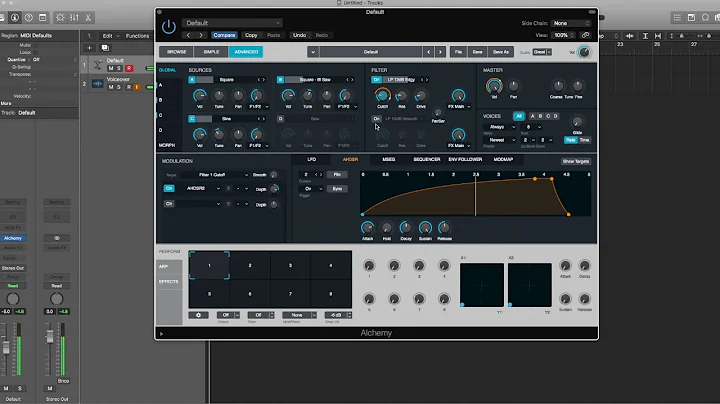Toggle Source B on button
The image size is (720, 404).
280,79
